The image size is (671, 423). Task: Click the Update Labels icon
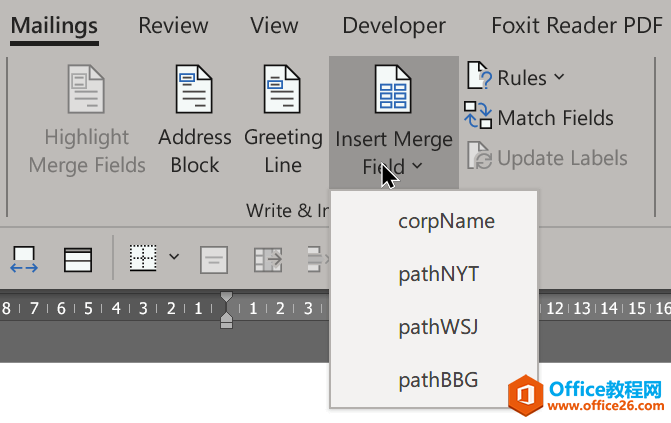[x=479, y=158]
